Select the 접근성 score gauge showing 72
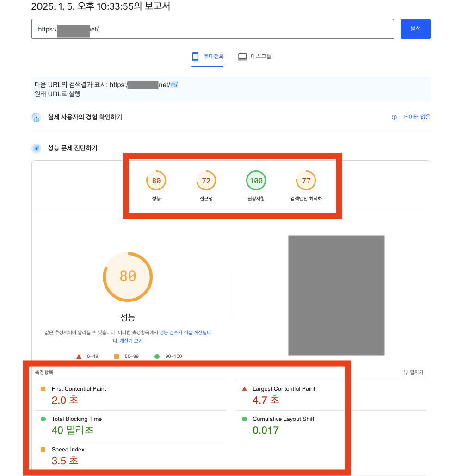451x476 pixels. pos(206,181)
